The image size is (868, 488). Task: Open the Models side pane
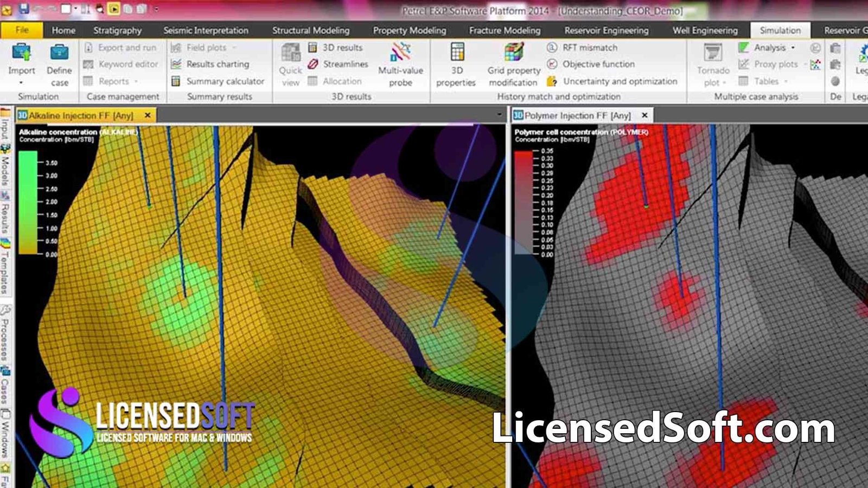[x=5, y=165]
